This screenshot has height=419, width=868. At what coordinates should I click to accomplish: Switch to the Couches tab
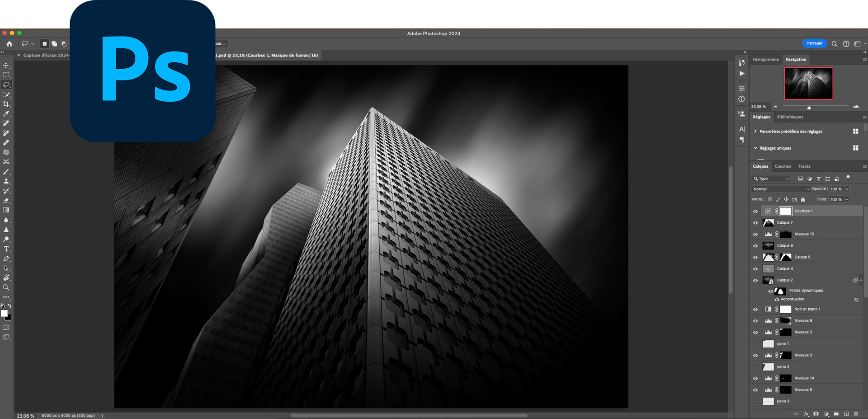pos(783,166)
